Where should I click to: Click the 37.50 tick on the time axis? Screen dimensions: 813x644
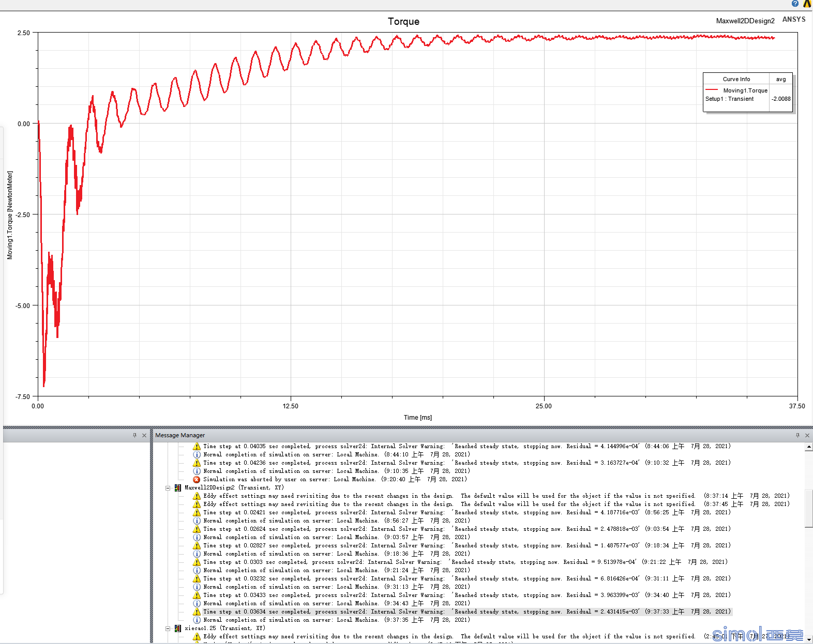[797, 406]
